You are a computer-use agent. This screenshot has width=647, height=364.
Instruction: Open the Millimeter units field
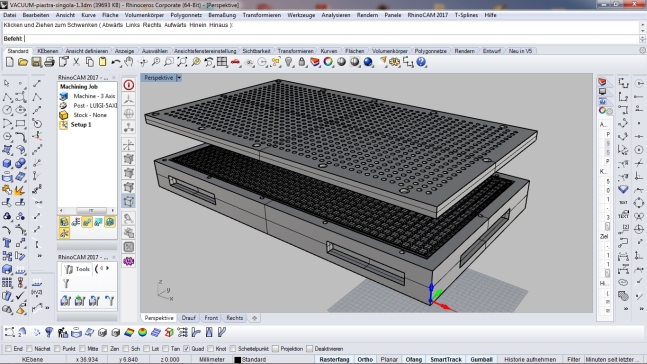pyautogui.click(x=212, y=359)
